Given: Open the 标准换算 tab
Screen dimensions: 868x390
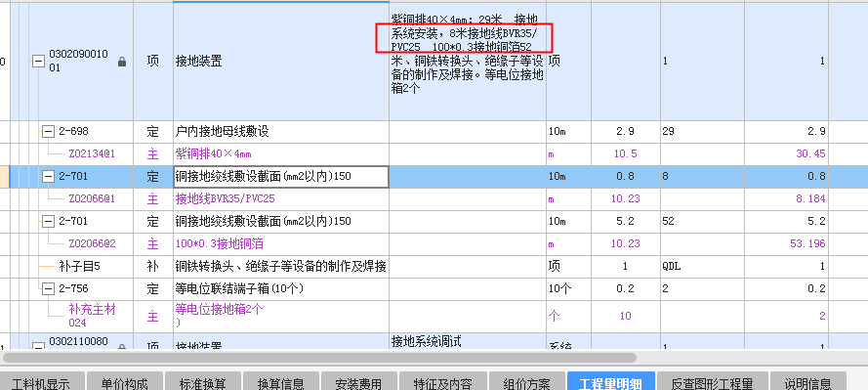Looking at the screenshot, I should [x=203, y=383].
